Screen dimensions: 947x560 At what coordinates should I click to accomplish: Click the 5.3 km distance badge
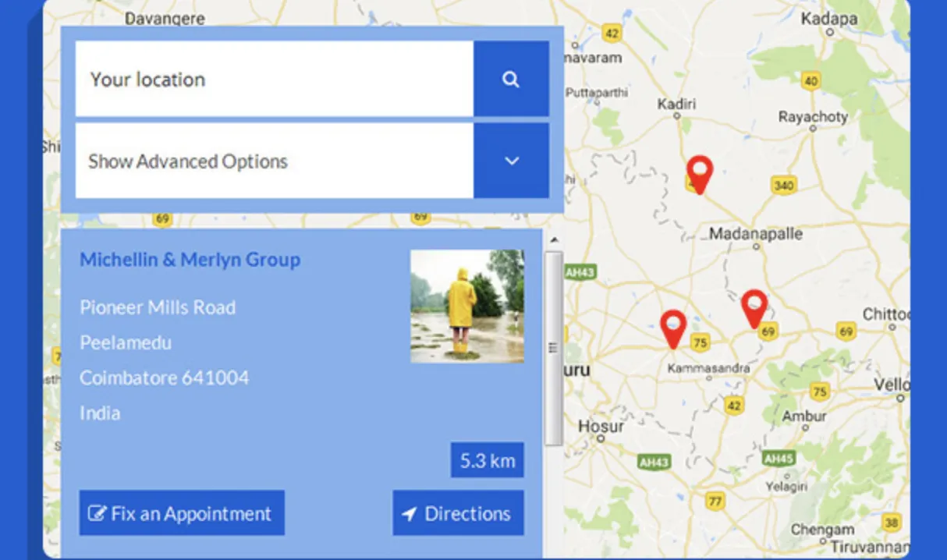click(x=487, y=460)
